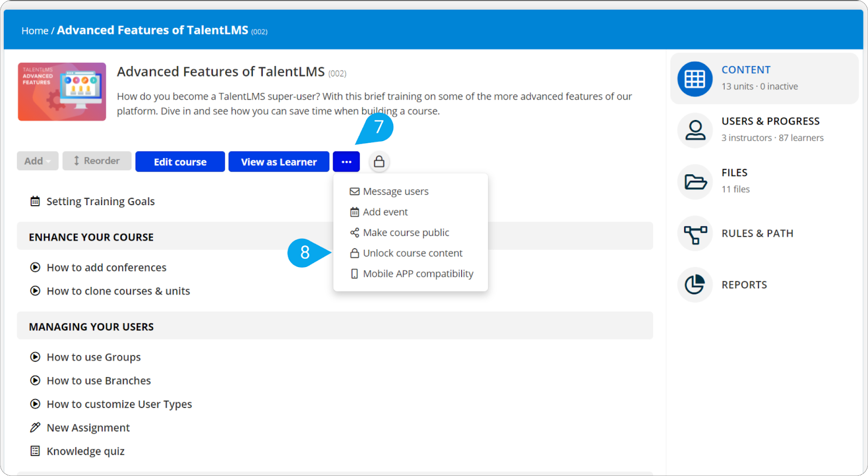Image resolution: width=868 pixels, height=476 pixels.
Task: Open the USERS & PROGRESS sidebar tab
Action: (x=764, y=130)
